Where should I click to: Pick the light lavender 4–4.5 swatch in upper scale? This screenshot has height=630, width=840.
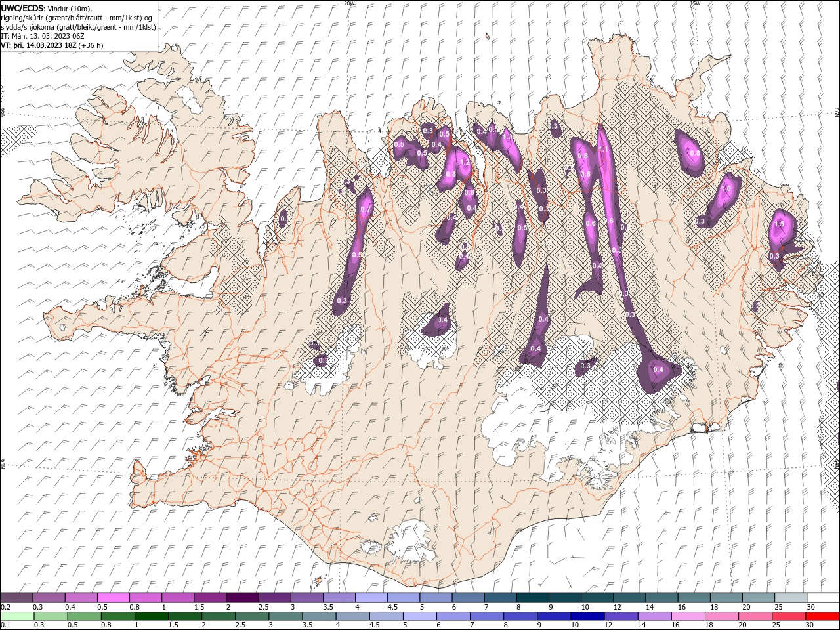tap(371, 598)
